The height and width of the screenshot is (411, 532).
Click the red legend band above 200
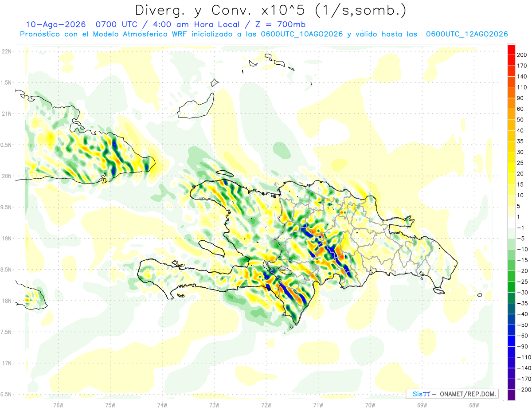pos(511,50)
